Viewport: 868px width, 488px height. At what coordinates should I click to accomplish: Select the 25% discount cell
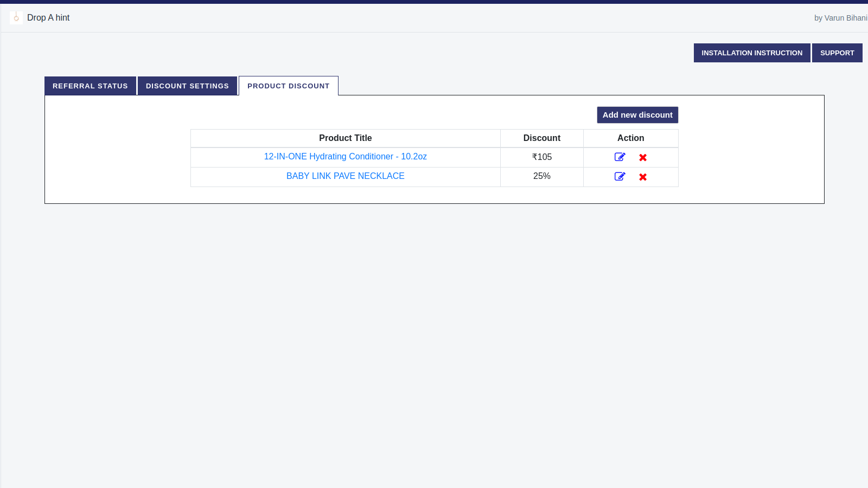pyautogui.click(x=541, y=176)
